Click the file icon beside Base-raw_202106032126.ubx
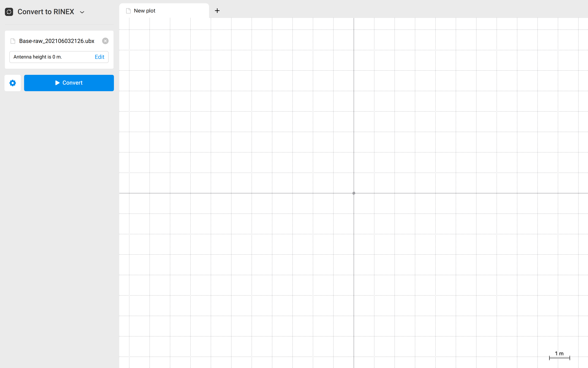 coord(13,41)
